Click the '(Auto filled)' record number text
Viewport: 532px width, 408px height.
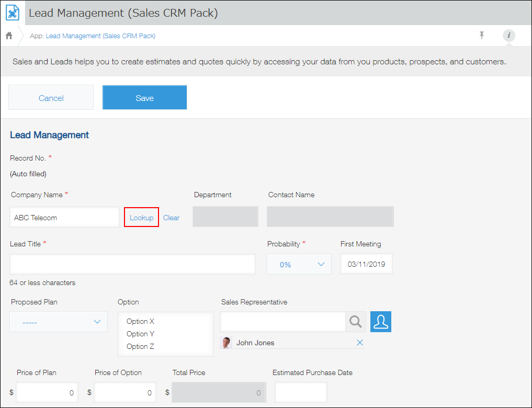click(28, 174)
